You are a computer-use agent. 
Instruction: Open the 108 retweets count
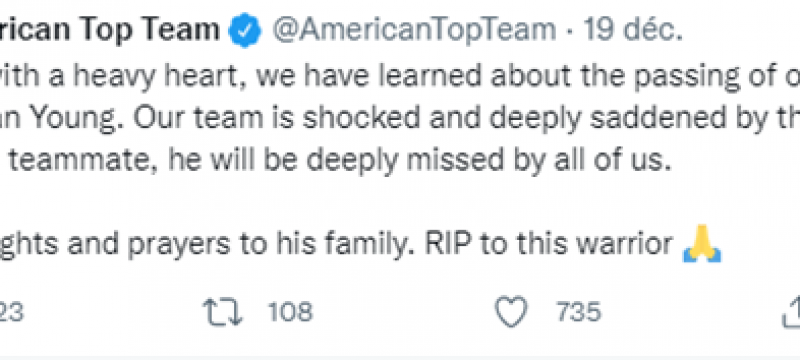tap(290, 312)
